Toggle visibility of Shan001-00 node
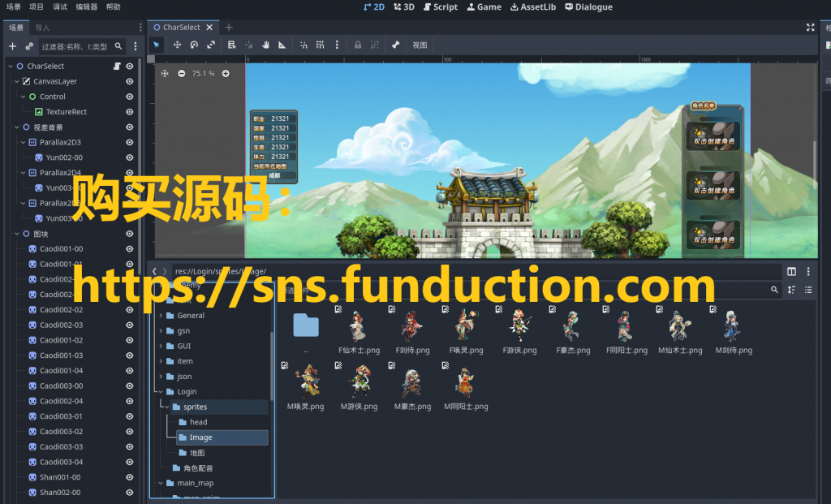Screen dimensions: 831x504 129,477
